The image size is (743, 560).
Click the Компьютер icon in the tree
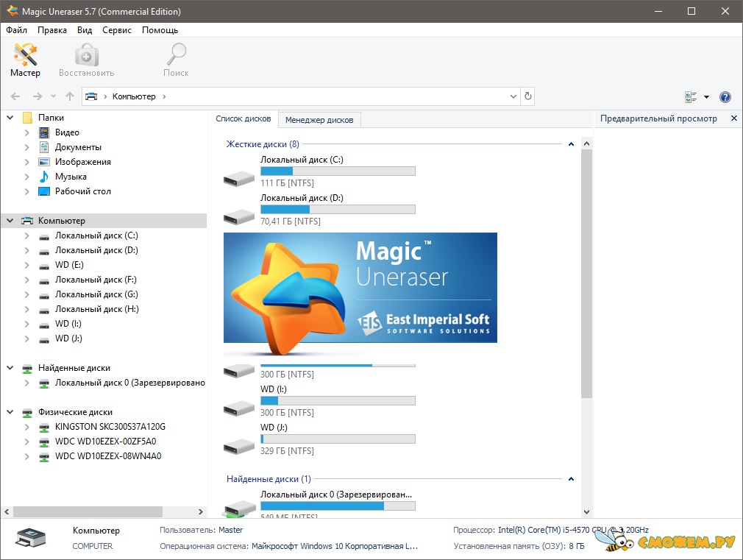click(x=27, y=221)
